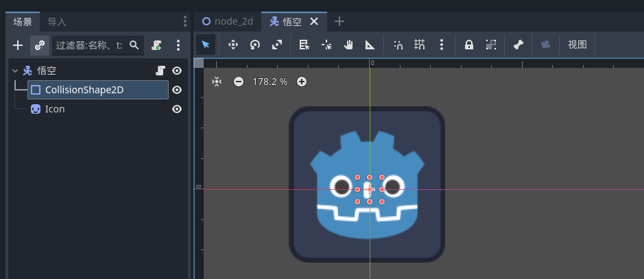Hide the 悟空 root node
644x279 pixels.
point(177,71)
